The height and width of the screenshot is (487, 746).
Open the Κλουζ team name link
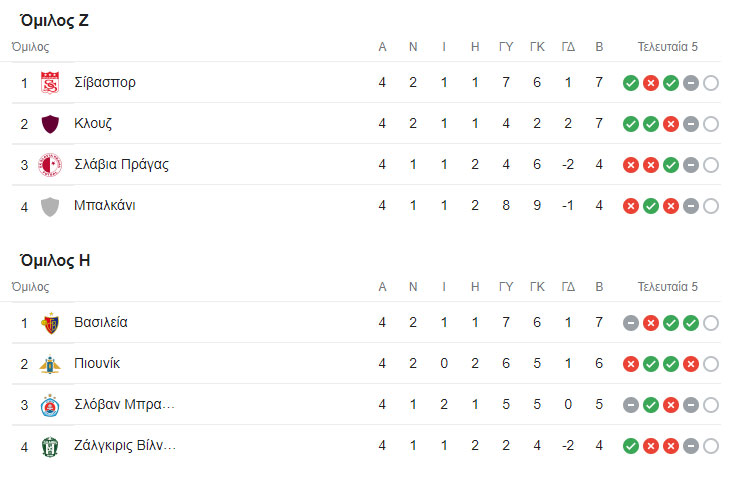(x=93, y=124)
